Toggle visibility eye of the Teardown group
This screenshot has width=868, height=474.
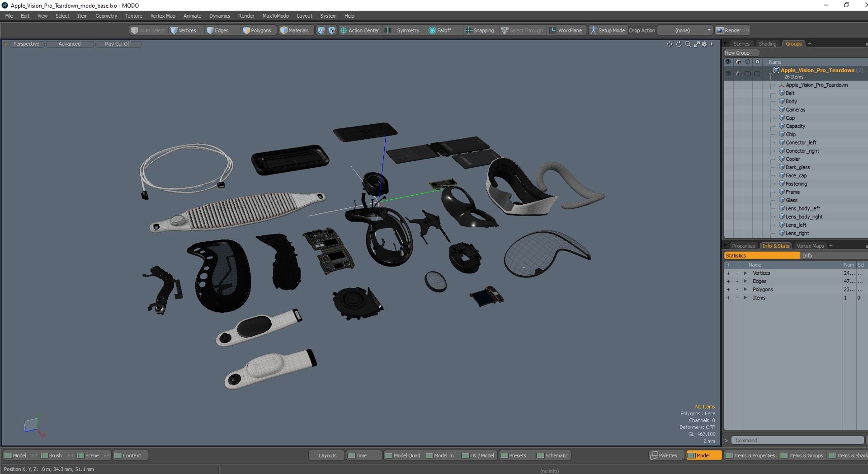pos(728,73)
